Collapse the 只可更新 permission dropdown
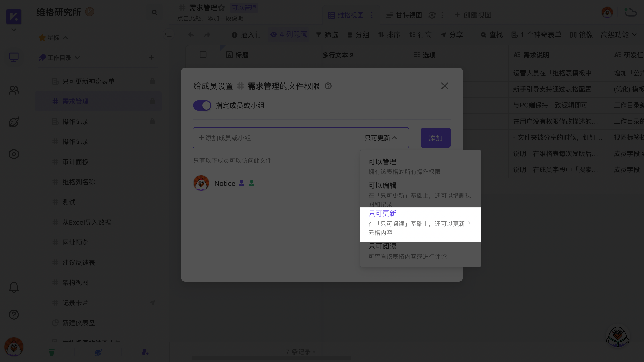644x362 pixels. pos(381,138)
